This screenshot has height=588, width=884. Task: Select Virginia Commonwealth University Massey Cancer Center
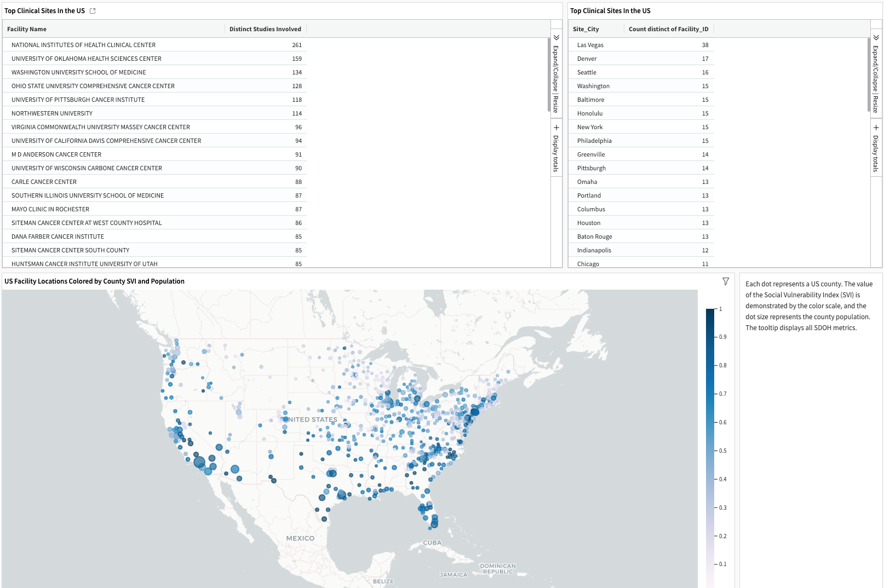154,127
